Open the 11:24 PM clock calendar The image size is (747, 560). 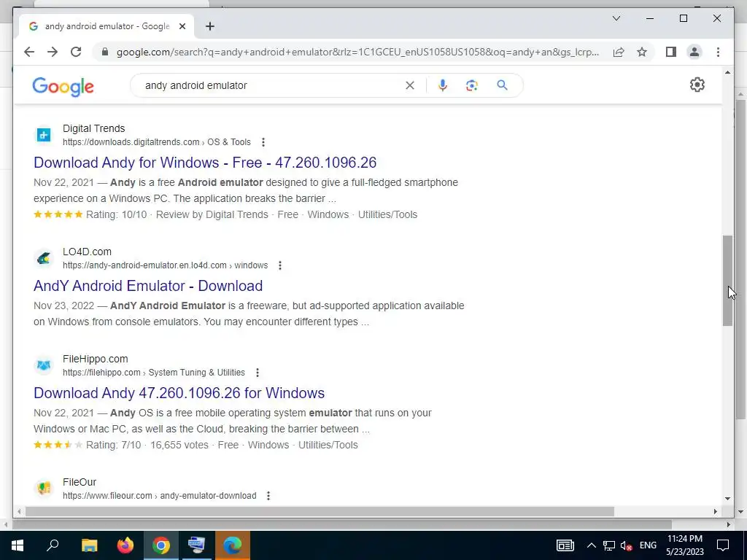click(x=684, y=545)
